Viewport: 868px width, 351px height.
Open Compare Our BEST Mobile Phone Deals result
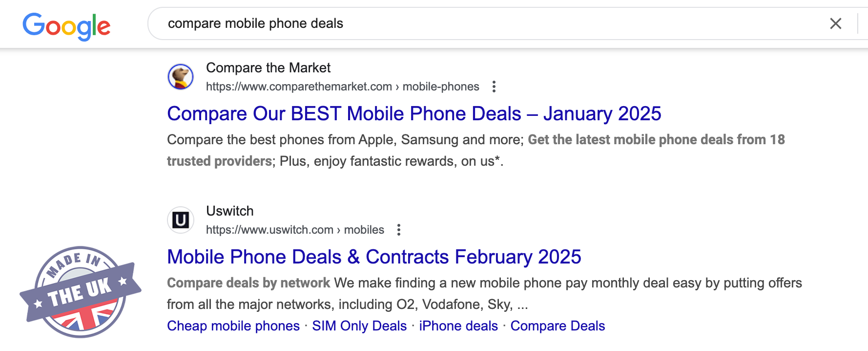(x=414, y=114)
